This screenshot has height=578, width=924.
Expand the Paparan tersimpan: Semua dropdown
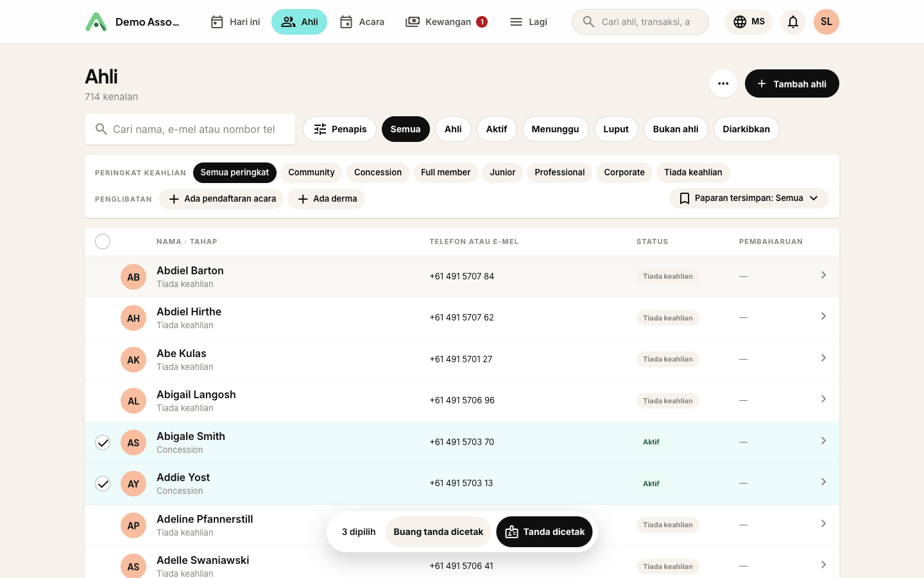click(x=749, y=198)
